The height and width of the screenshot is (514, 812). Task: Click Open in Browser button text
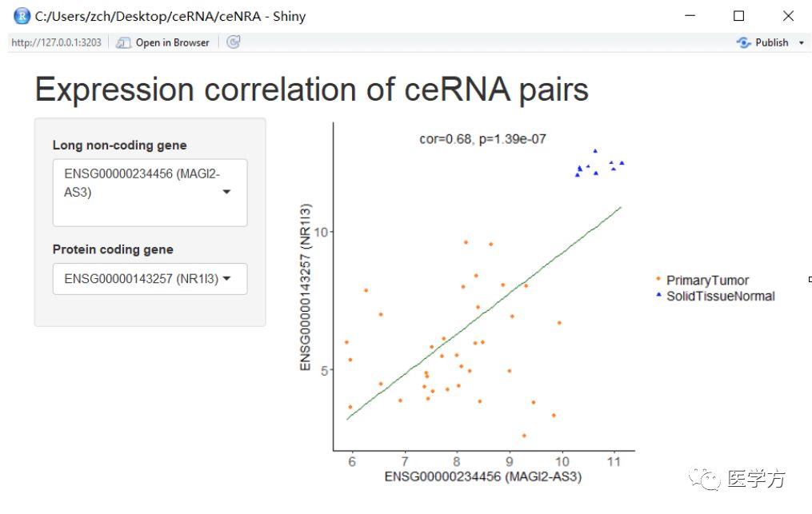click(173, 42)
